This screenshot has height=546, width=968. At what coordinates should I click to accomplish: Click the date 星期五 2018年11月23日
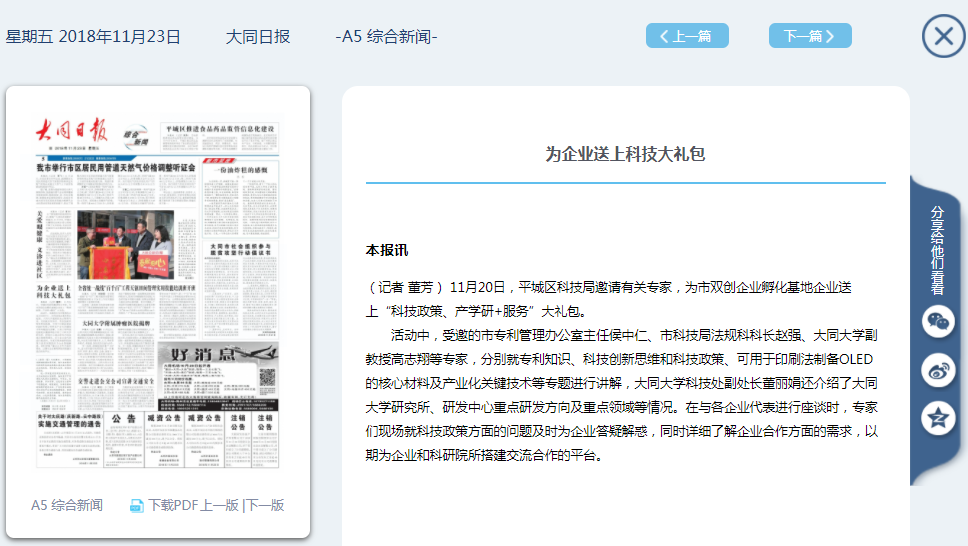click(x=93, y=37)
